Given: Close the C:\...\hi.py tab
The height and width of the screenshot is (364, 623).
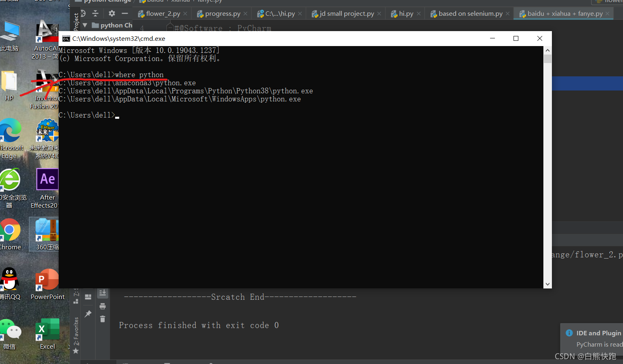Looking at the screenshot, I should click(x=300, y=14).
